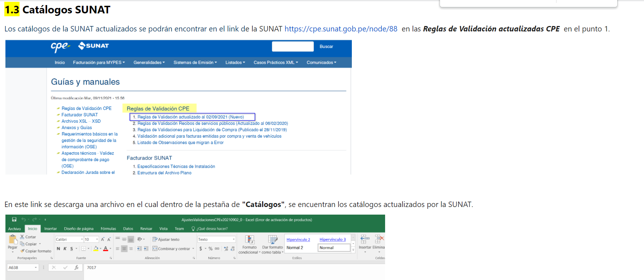
Task: Click the Copiar formato paintbrush icon
Action: tap(22, 251)
